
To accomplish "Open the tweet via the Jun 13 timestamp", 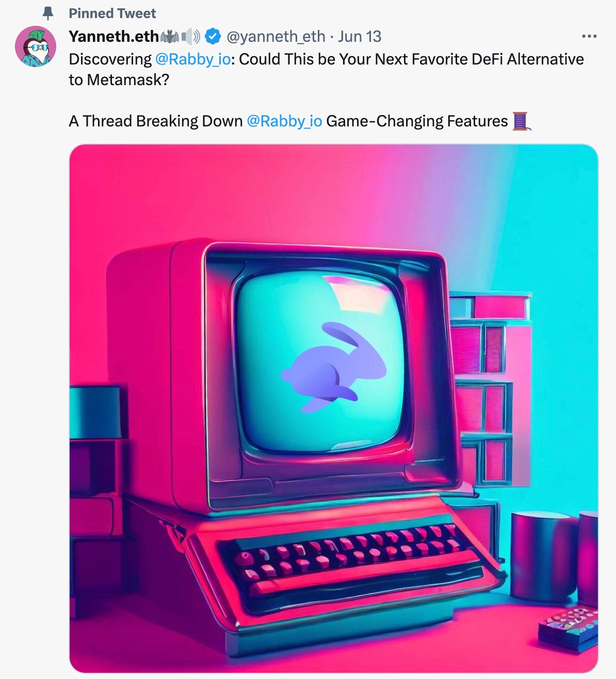I will pos(360,37).
